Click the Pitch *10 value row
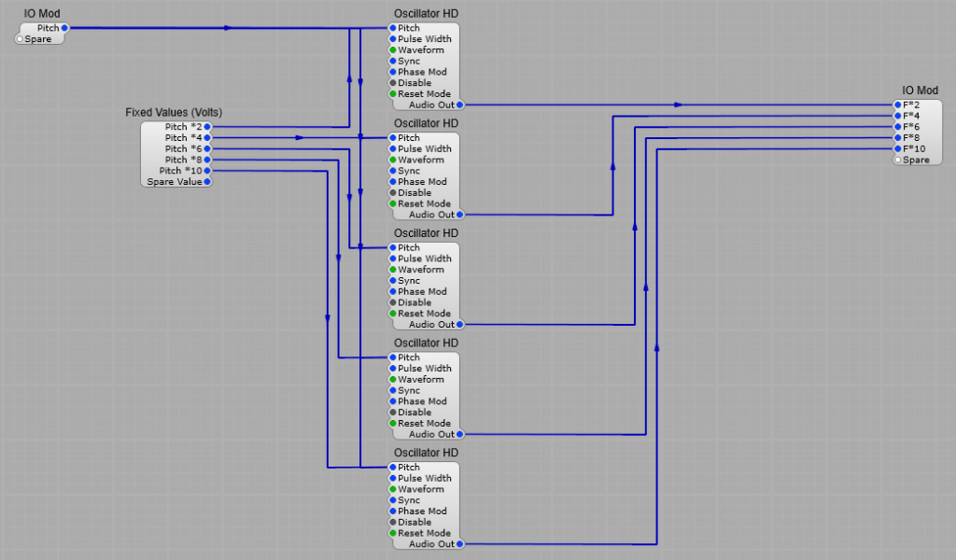Viewport: 956px width, 560px height. pyautogui.click(x=183, y=171)
